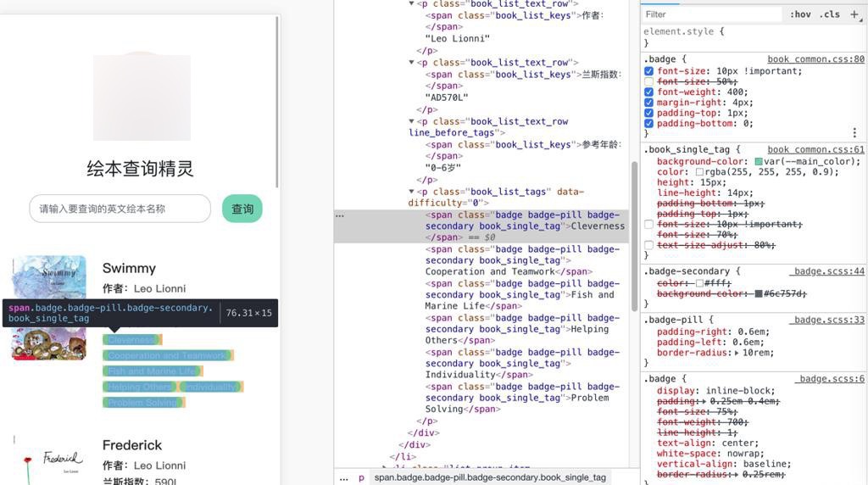Viewport: 868px width, 485px height.
Task: Open background-color var(--main_color) green swatch
Action: pos(759,162)
